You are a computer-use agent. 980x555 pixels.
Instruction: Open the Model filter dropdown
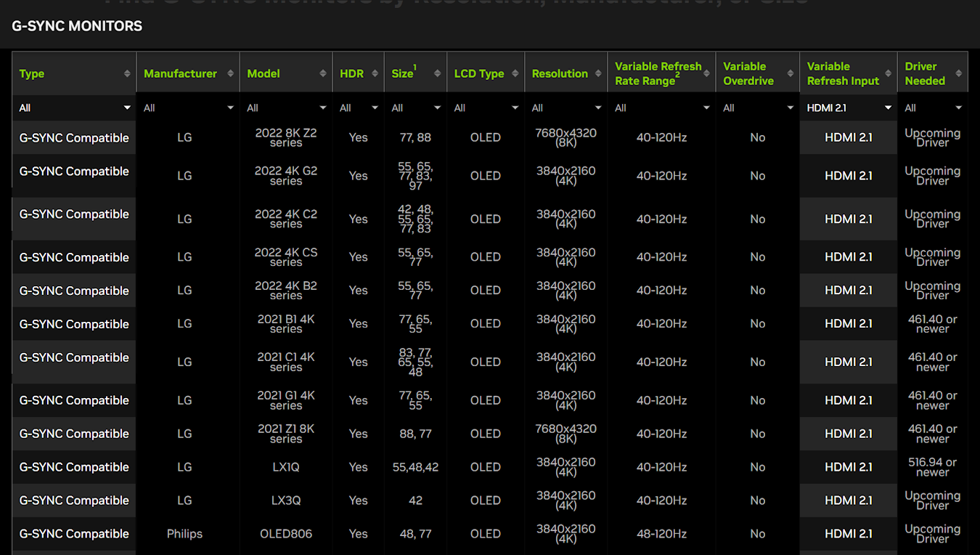pyautogui.click(x=286, y=108)
